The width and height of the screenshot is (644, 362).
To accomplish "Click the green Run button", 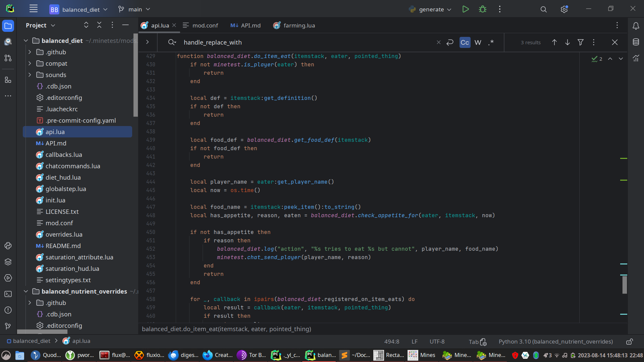I will coord(465,9).
